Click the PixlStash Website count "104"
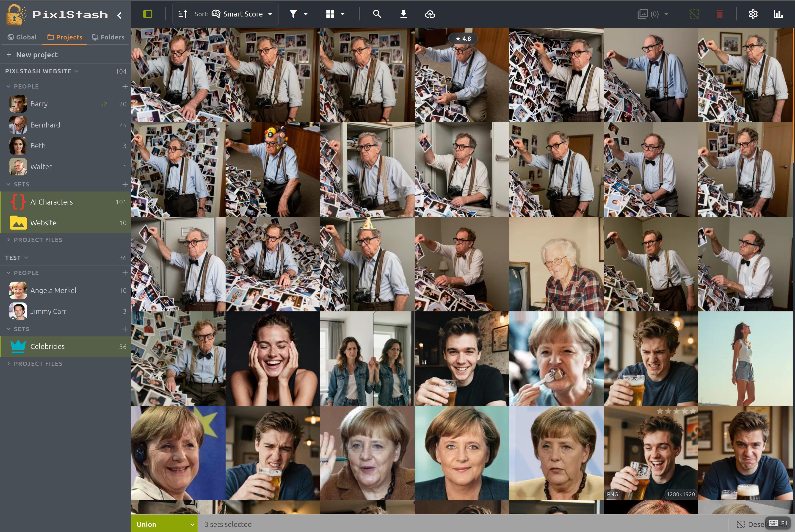 (121, 71)
